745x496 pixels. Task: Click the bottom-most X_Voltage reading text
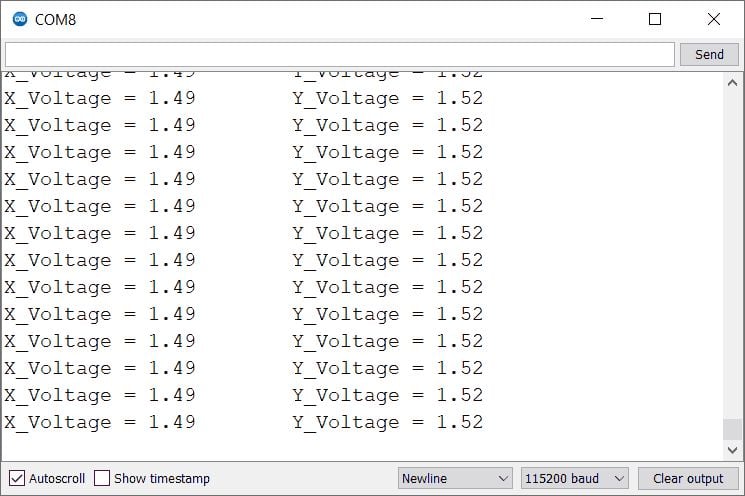coord(100,422)
